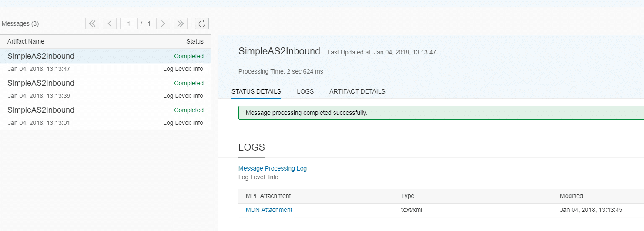
Task: Jump to last page of messages
Action: coord(181,23)
